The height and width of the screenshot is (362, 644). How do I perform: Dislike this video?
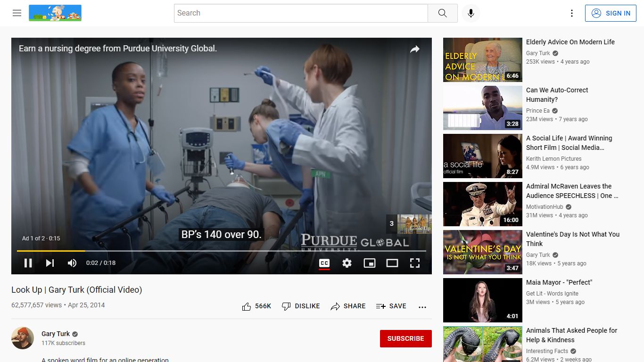tap(301, 306)
